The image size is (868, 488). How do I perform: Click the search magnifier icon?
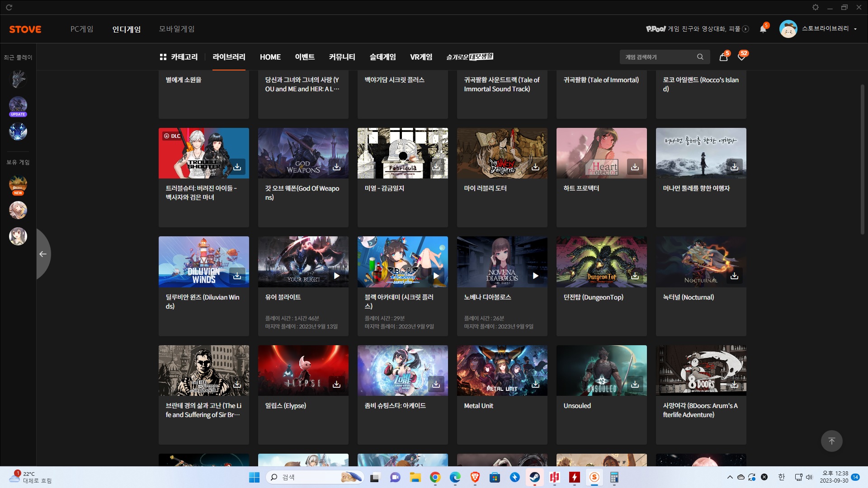pyautogui.click(x=700, y=57)
